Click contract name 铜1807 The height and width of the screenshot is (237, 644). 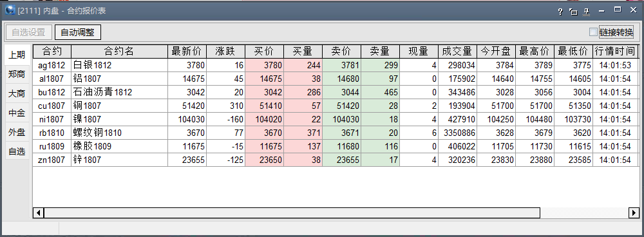click(120, 106)
